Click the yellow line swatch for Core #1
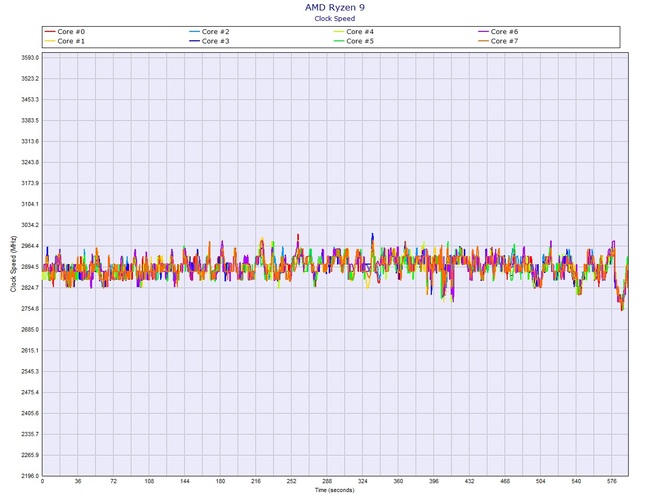This screenshot has width=670, height=502. point(50,41)
